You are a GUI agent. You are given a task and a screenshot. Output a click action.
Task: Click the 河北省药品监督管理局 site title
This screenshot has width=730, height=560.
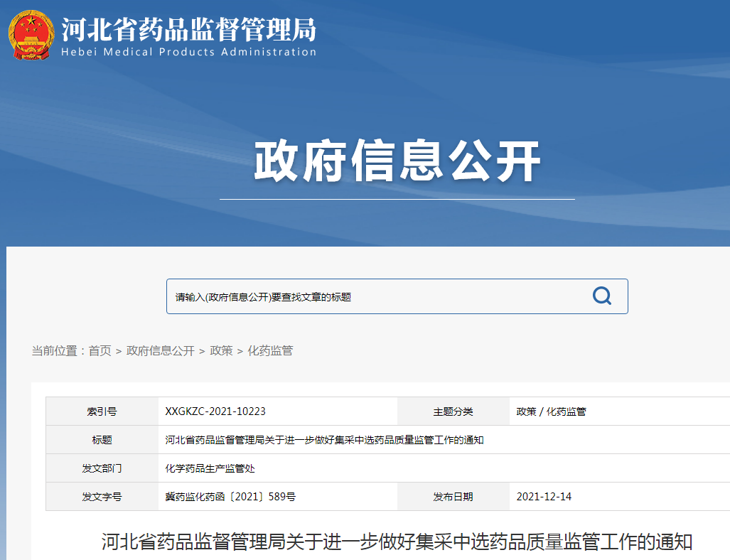[x=189, y=30]
